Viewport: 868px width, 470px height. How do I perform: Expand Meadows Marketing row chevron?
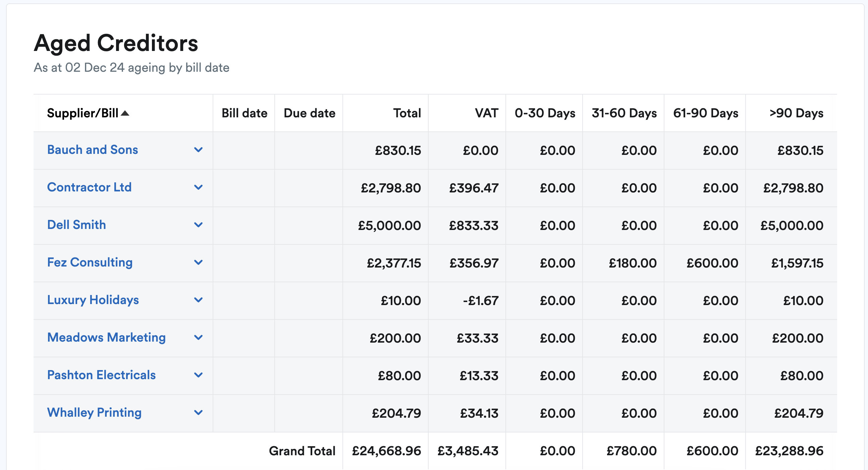pyautogui.click(x=199, y=338)
